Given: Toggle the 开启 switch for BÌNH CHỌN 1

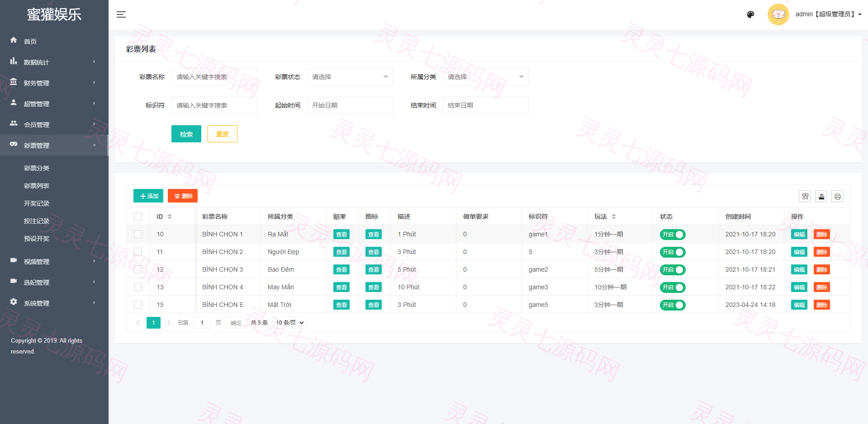Looking at the screenshot, I should tap(673, 235).
